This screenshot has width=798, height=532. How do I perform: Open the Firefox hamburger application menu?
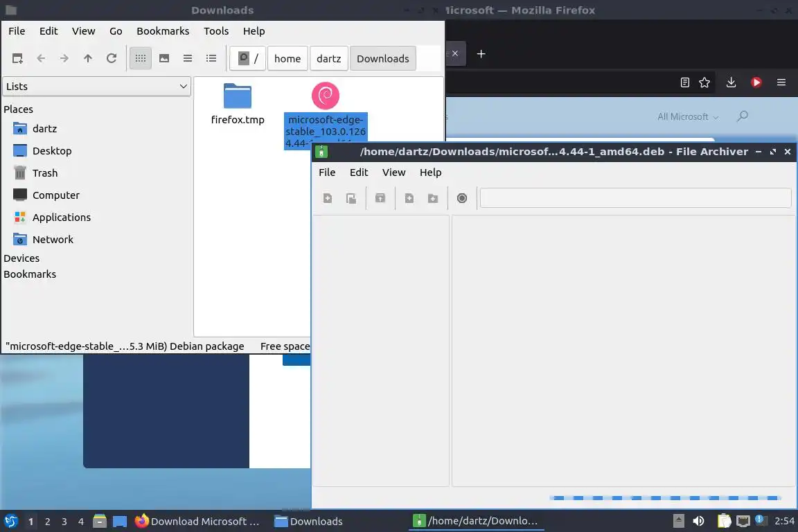click(x=781, y=82)
